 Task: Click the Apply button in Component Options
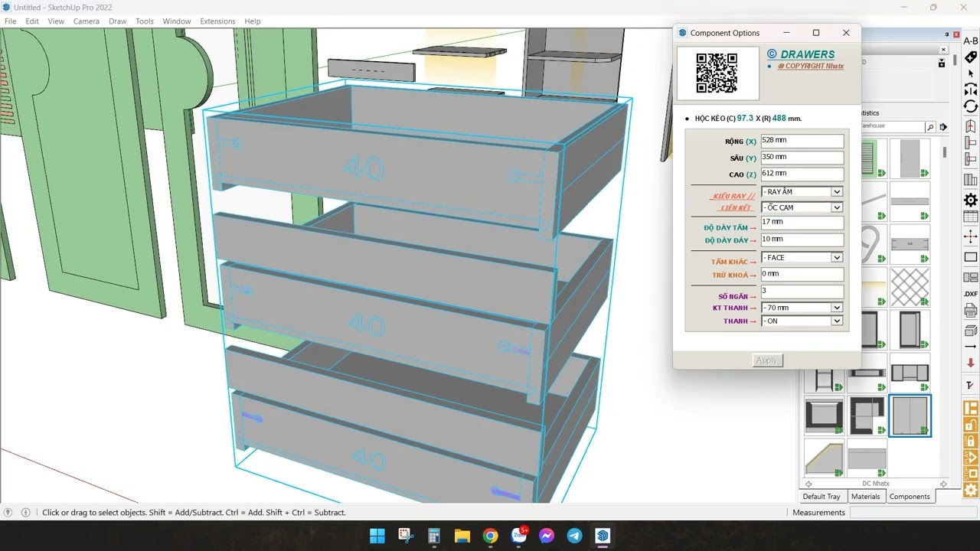(x=766, y=360)
